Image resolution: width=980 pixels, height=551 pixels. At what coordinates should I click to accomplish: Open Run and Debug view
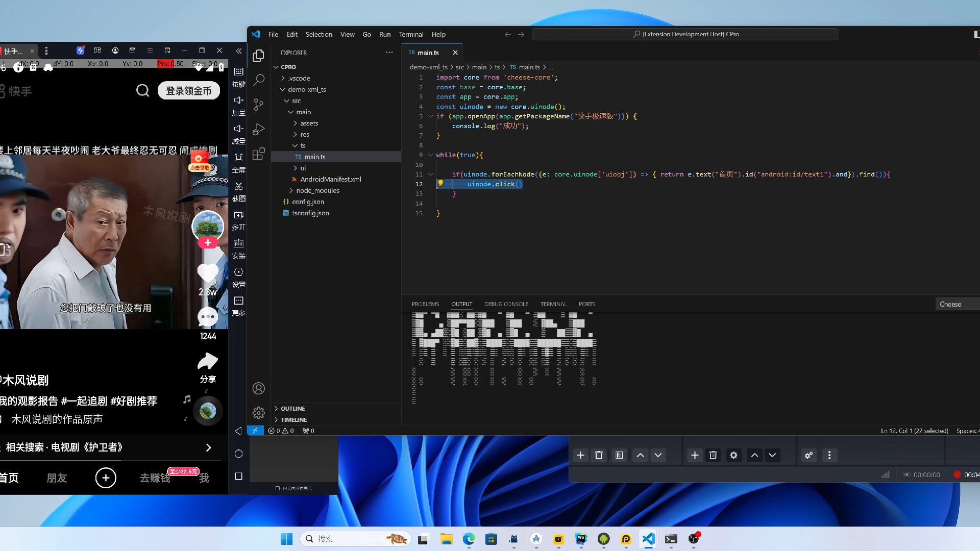pos(259,129)
